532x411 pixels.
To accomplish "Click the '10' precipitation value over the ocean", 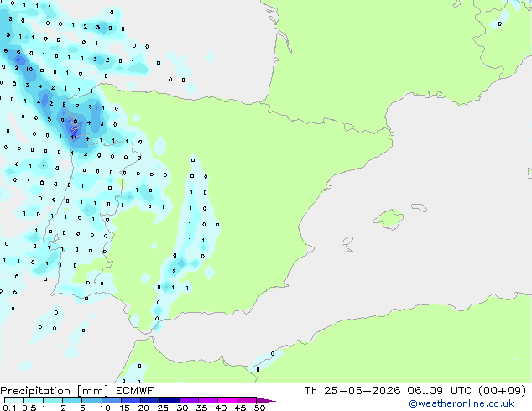I will 29,69.
